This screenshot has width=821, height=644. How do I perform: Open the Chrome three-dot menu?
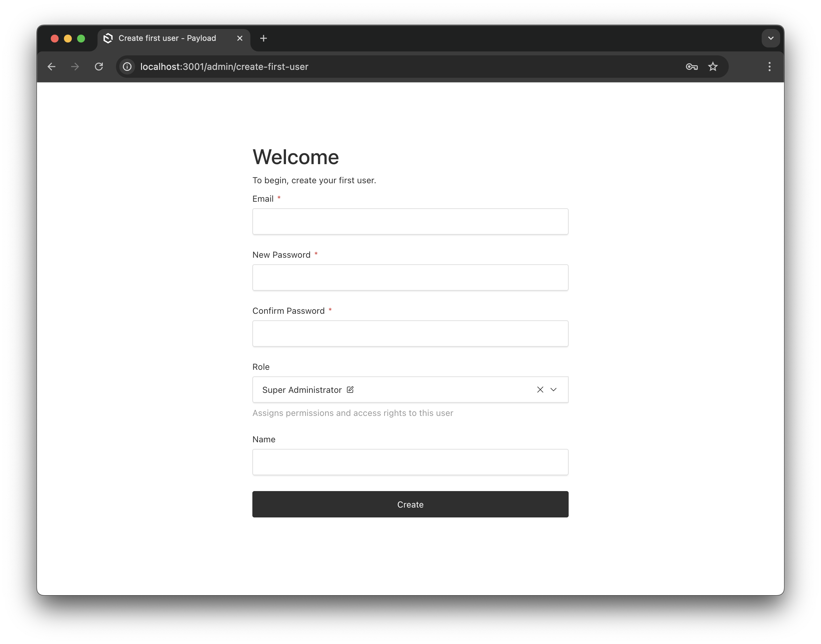(769, 67)
